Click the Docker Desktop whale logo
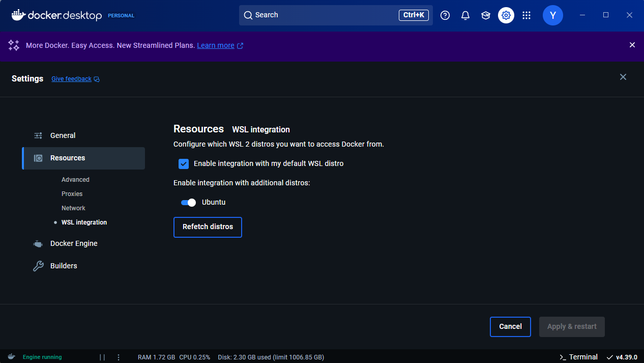Viewport: 644px width, 363px height. point(18,15)
